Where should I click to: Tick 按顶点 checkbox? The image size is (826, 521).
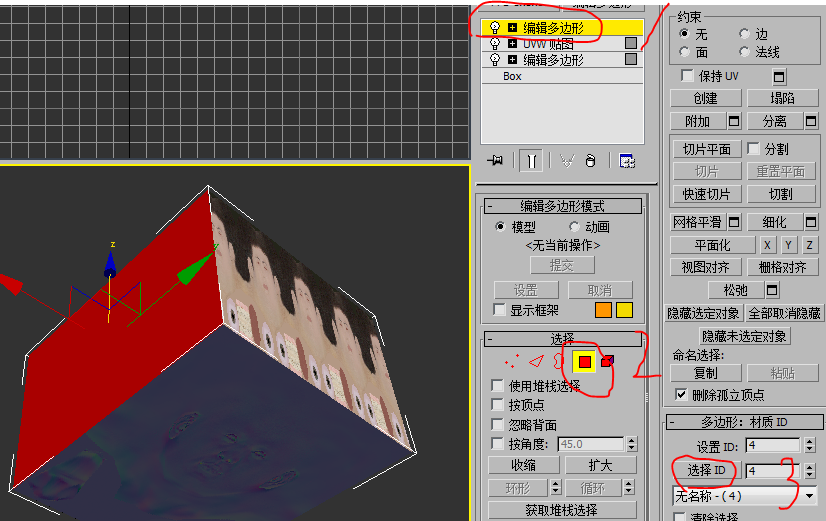pos(497,405)
